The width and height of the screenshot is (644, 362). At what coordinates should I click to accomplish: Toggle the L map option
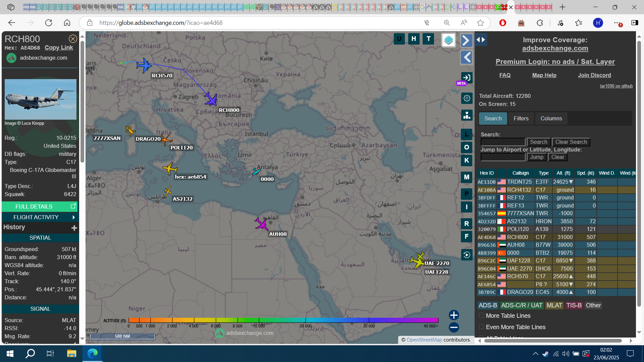click(x=467, y=134)
